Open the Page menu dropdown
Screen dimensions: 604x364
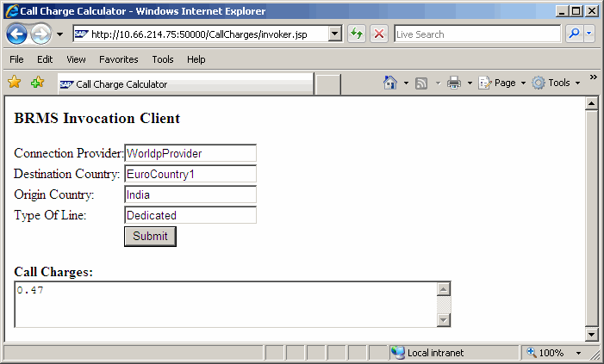[x=502, y=83]
